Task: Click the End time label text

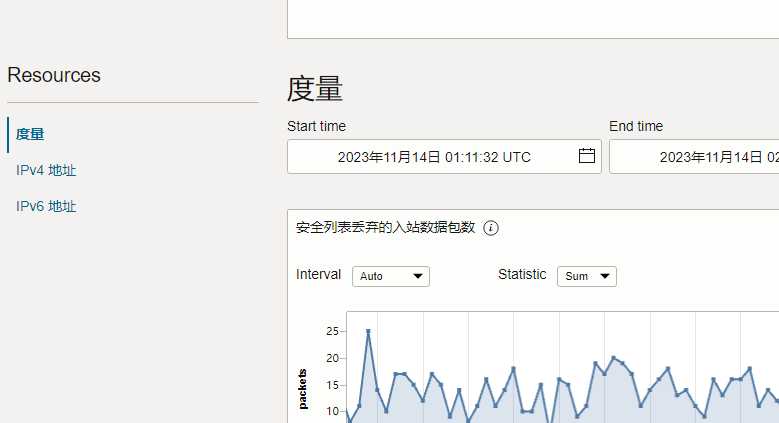Action: coord(636,126)
